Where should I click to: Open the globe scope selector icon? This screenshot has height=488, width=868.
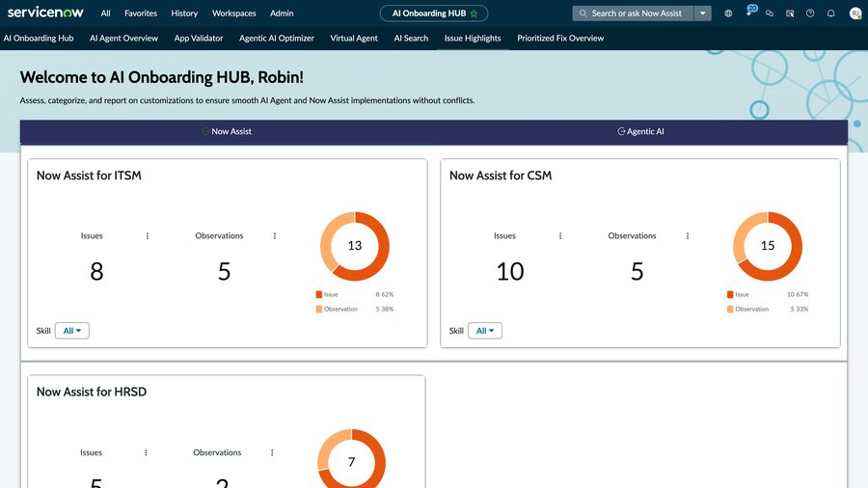click(x=728, y=14)
